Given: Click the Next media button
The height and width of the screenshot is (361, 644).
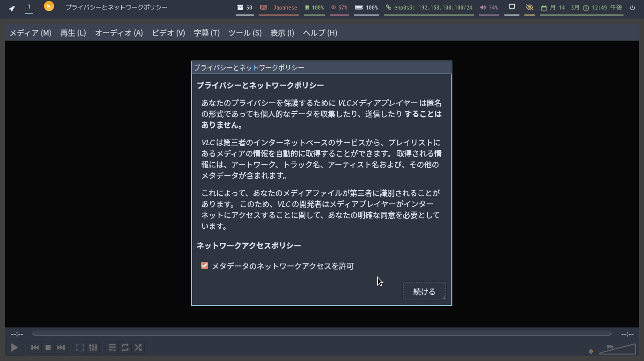Looking at the screenshot, I should [61, 347].
